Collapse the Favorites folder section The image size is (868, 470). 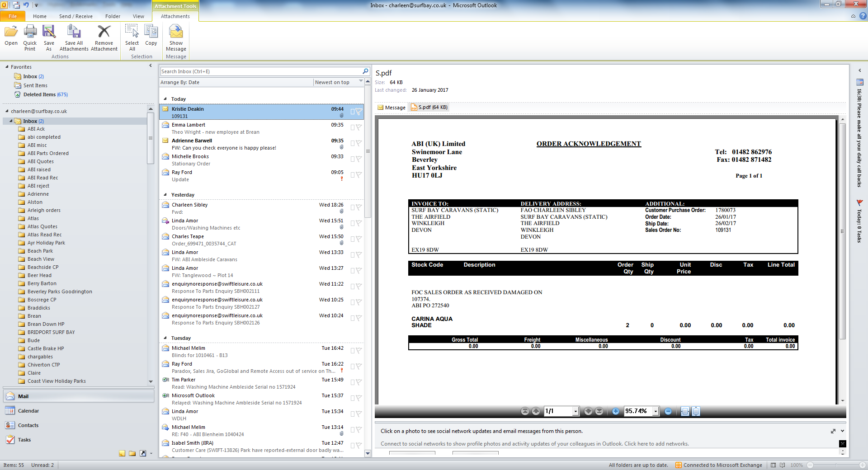[x=7, y=67]
